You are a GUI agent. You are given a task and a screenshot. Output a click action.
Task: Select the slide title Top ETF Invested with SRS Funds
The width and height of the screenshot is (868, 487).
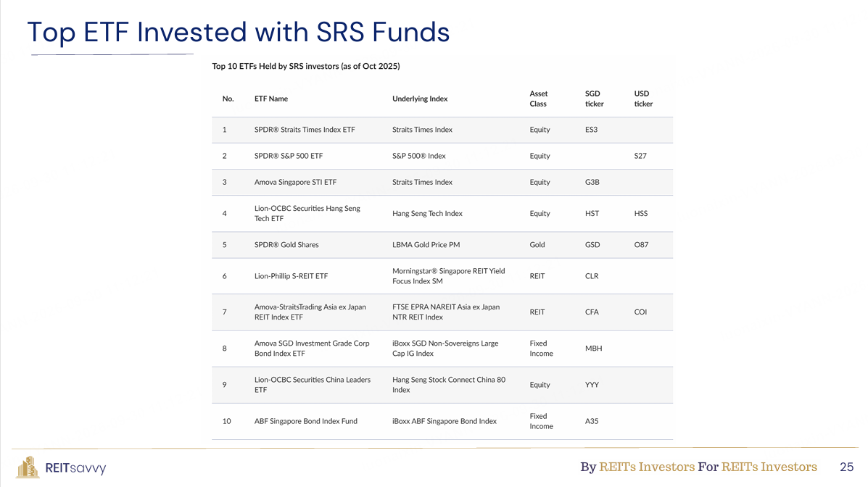(239, 32)
